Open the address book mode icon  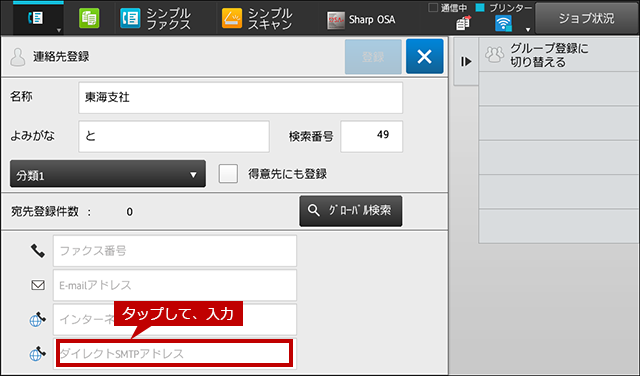pos(36,18)
